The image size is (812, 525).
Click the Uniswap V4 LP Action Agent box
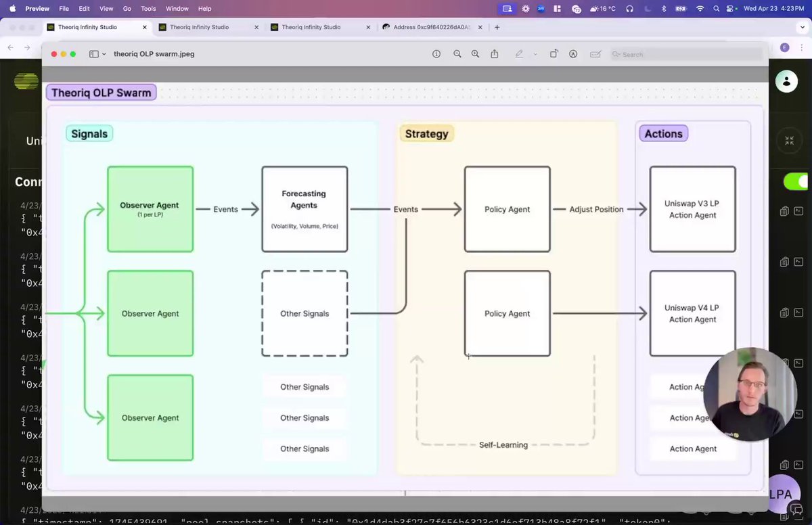point(692,313)
